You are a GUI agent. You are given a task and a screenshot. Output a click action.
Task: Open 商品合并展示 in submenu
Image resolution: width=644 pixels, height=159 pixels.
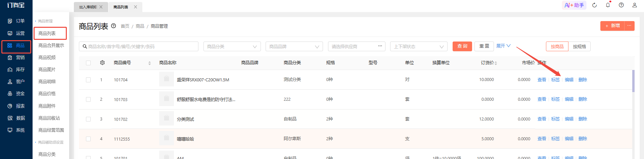(x=51, y=46)
